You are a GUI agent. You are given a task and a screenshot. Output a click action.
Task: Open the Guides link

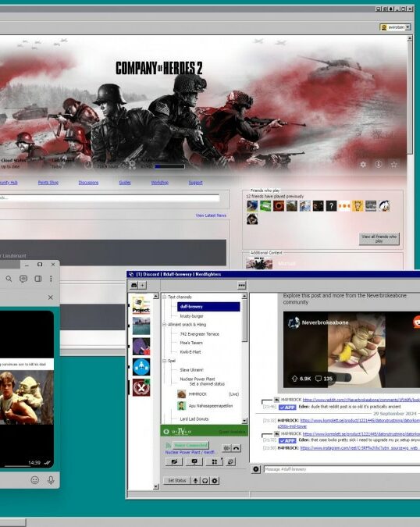(125, 183)
